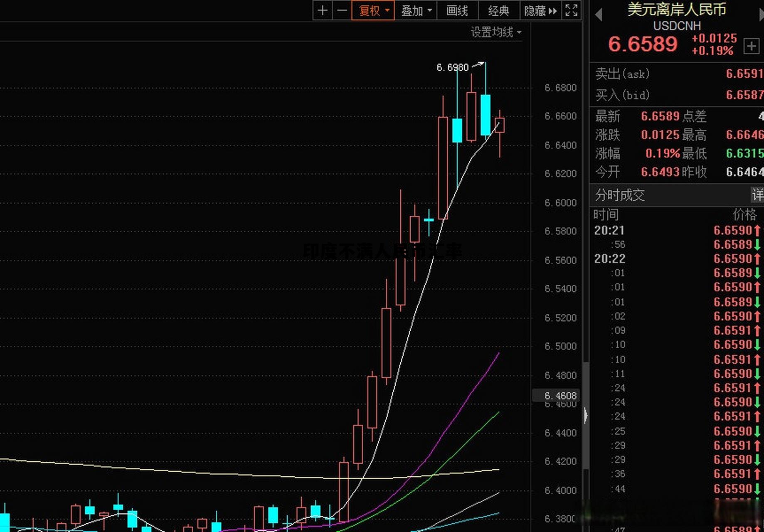Zoom out chart with the minus button
764x532 pixels.
point(342,10)
